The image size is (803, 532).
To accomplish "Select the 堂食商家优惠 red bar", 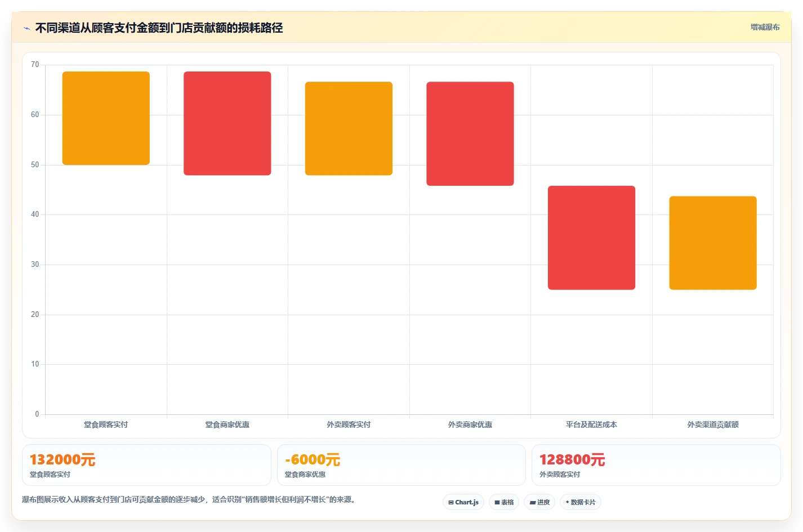I will 227,123.
